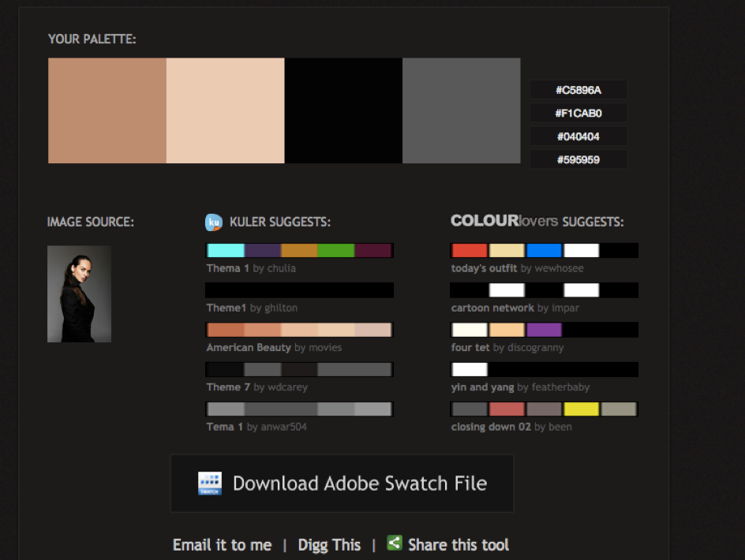Open the source image thumbnail of woman
Screen dimensions: 745x560
(x=80, y=294)
